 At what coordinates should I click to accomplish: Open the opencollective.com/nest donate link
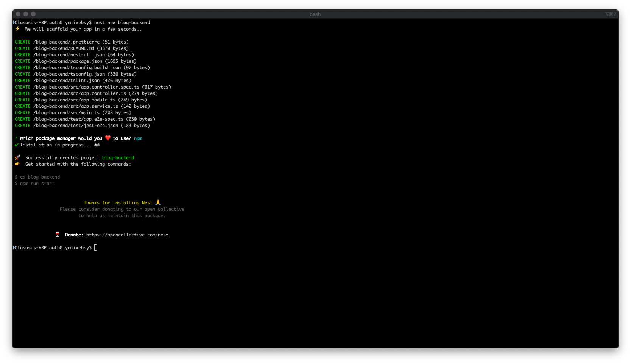click(127, 235)
